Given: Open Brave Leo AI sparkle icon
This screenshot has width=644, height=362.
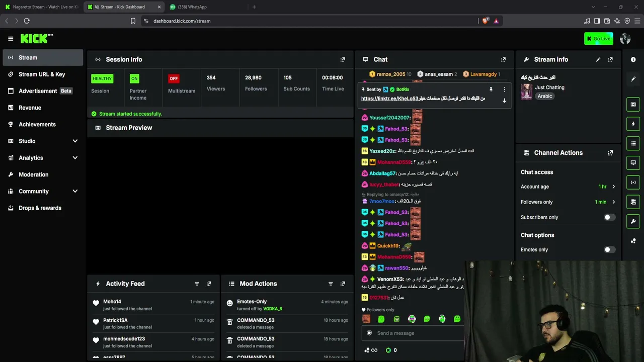Looking at the screenshot, I should [617, 21].
